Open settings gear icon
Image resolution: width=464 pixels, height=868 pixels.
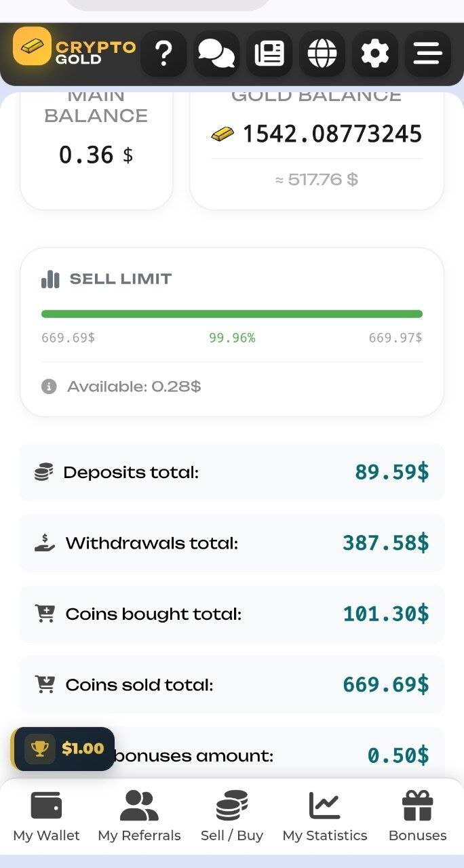(374, 54)
